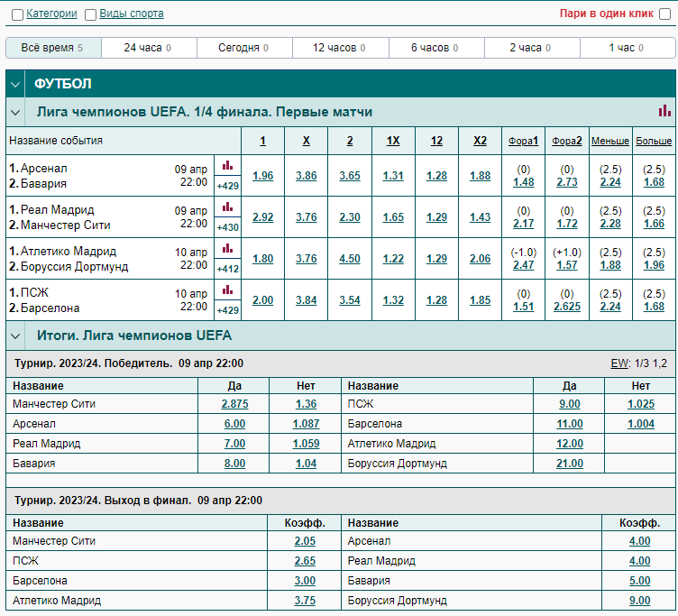This screenshot has height=616, width=678.
Task: Open statistics icon for Реал Мадрид–Манчестер Сити
Action: click(x=227, y=207)
